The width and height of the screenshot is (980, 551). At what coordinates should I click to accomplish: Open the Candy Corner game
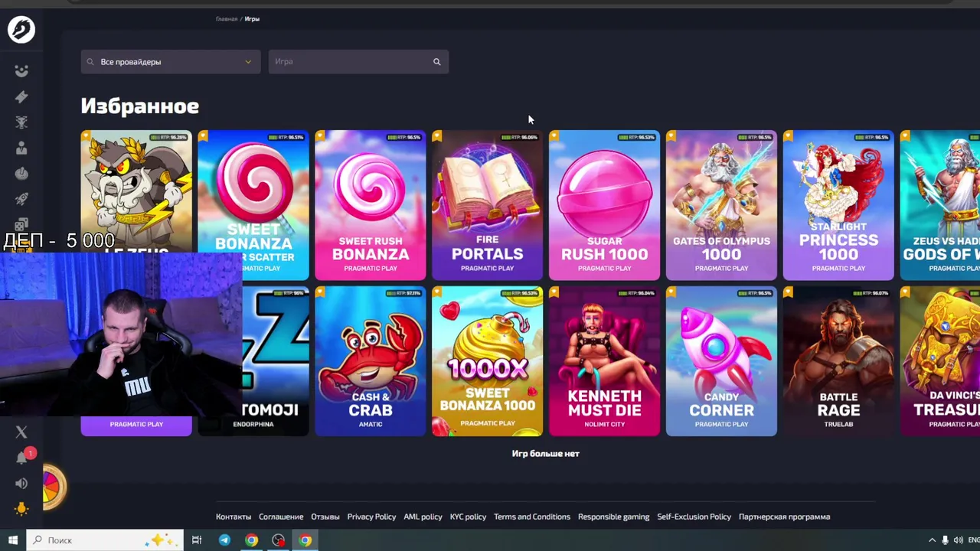tap(722, 361)
